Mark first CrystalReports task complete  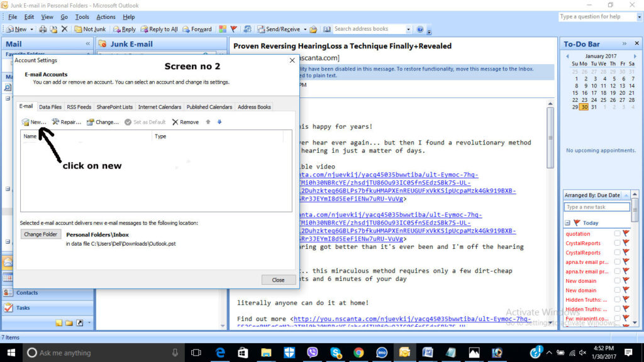pyautogui.click(x=617, y=243)
